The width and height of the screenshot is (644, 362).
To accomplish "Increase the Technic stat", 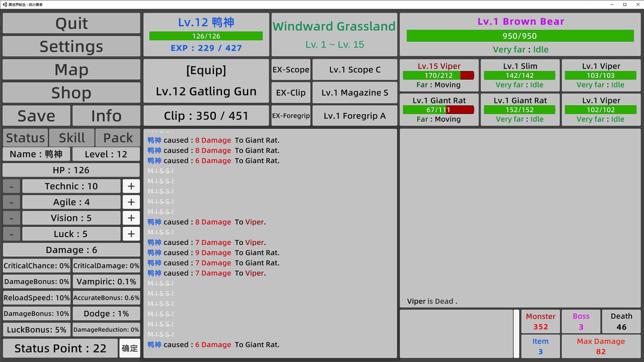I will pos(131,186).
